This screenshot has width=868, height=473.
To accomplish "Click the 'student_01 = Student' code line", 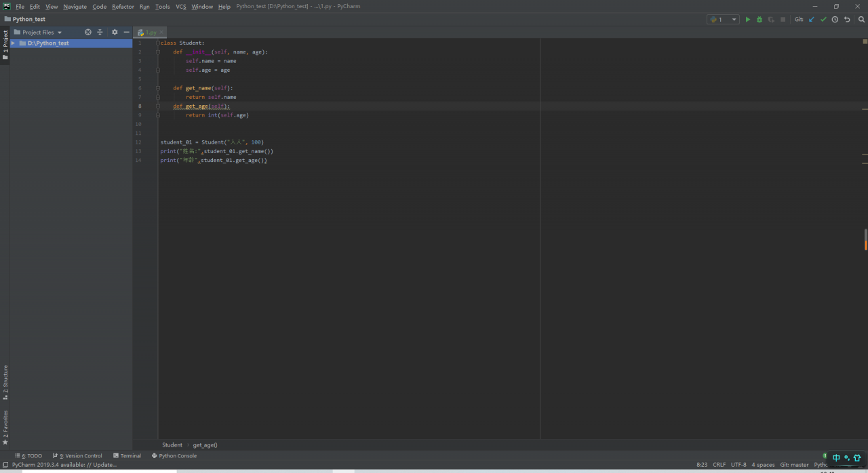I will pos(212,142).
